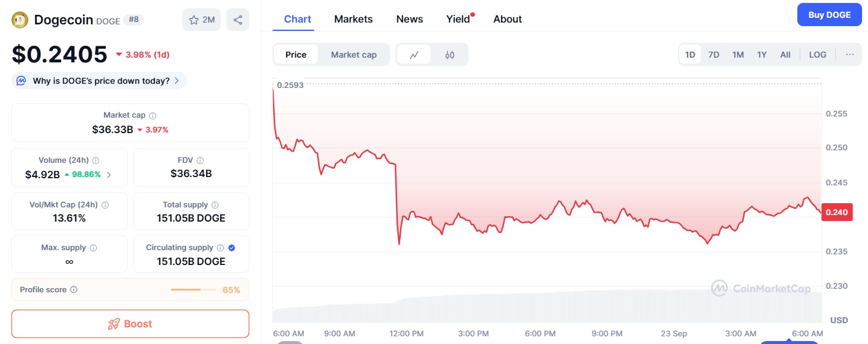Enable LOG scale on chart

click(817, 55)
